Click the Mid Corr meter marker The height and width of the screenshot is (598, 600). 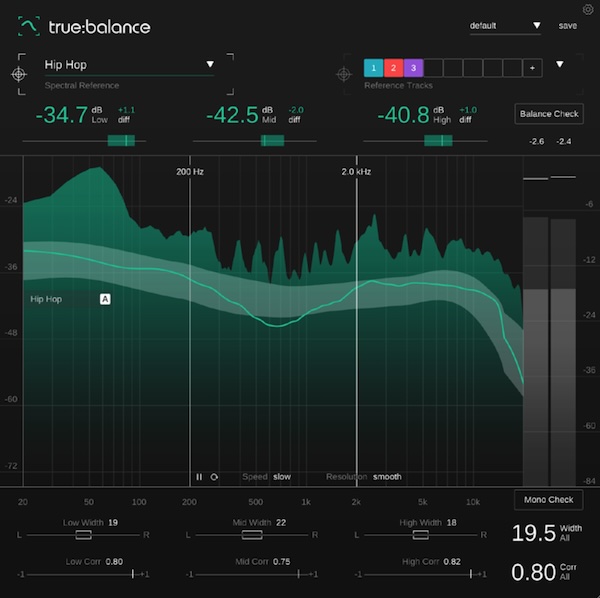pos(298,574)
